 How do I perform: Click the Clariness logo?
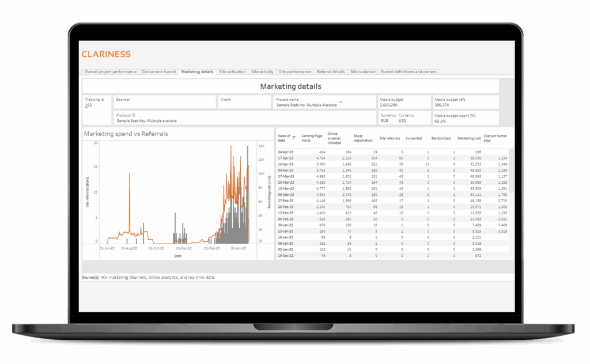coord(106,54)
